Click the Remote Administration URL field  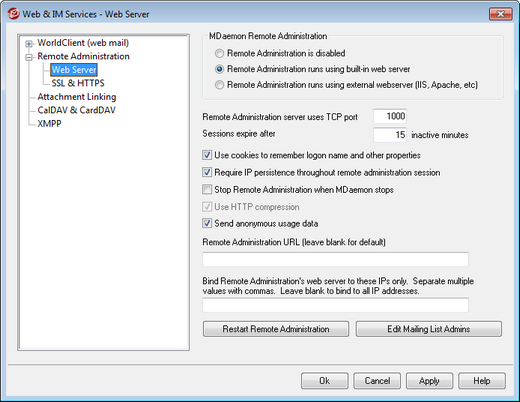click(335, 259)
